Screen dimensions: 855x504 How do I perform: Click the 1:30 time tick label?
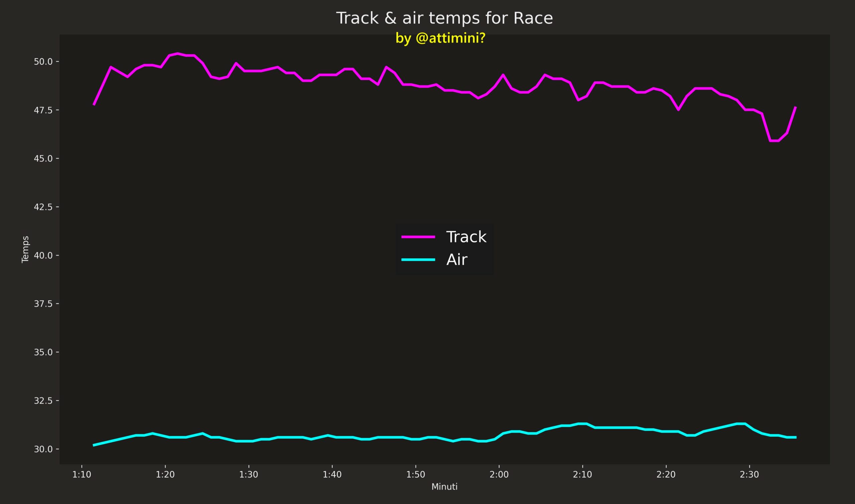[249, 474]
